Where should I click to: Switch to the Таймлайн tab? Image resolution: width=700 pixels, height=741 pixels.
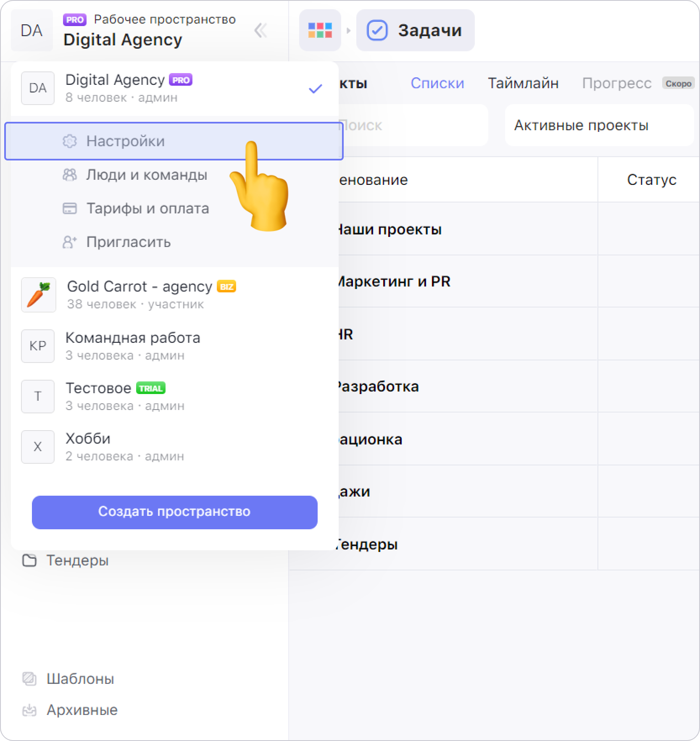coord(523,83)
